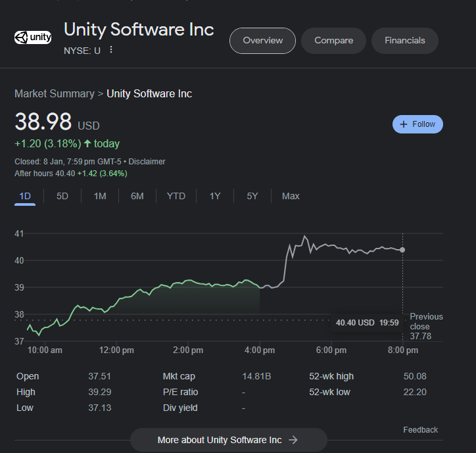This screenshot has width=476, height=453.
Task: Click the Low value 37.13
Action: (99, 408)
